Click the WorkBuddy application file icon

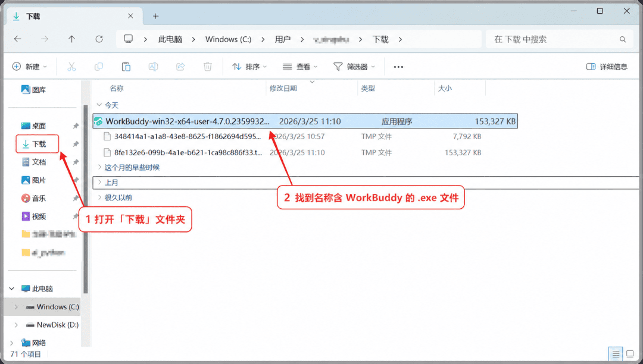coord(98,121)
